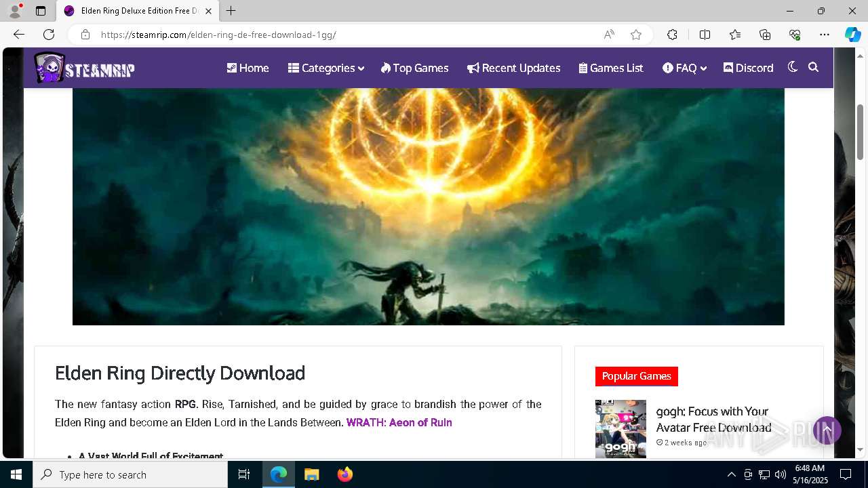Viewport: 868px width, 488px height.
Task: Open site search magnifier icon
Action: point(814,67)
